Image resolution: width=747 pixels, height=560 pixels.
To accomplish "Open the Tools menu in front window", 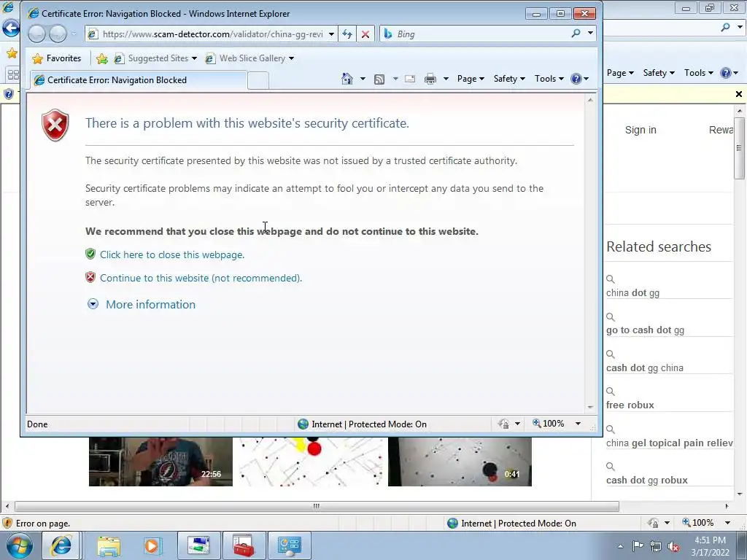I will click(x=549, y=79).
